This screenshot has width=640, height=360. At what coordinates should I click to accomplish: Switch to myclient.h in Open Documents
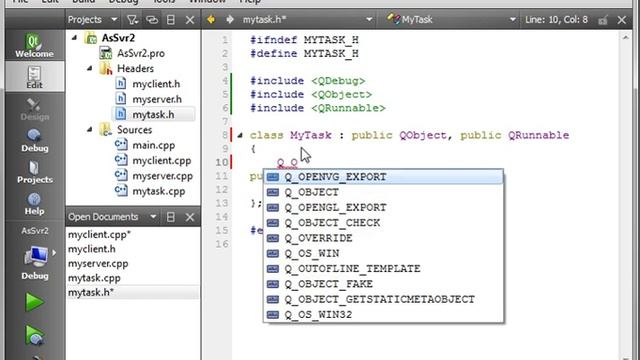tap(132, 249)
